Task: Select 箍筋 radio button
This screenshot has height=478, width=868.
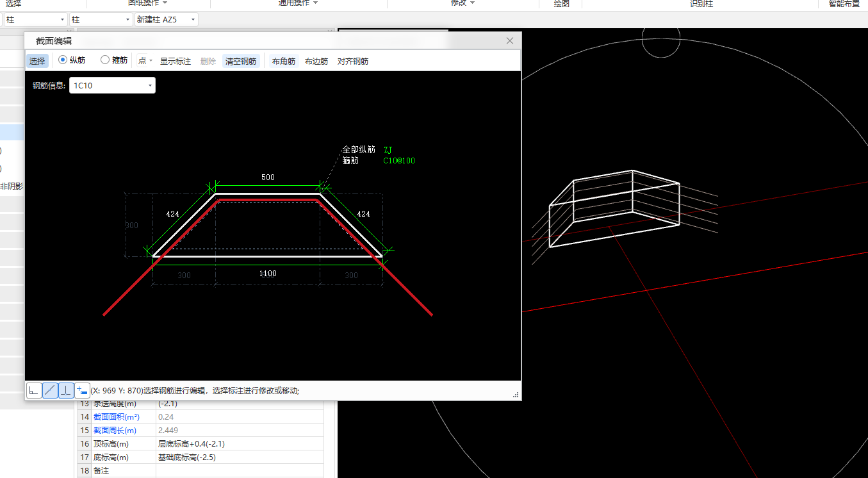Action: (105, 60)
